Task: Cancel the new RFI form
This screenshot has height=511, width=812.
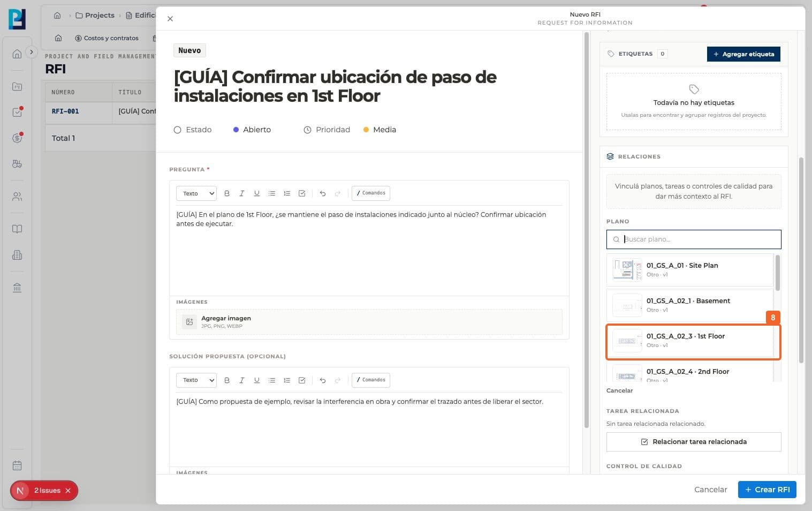Action: [x=710, y=490]
